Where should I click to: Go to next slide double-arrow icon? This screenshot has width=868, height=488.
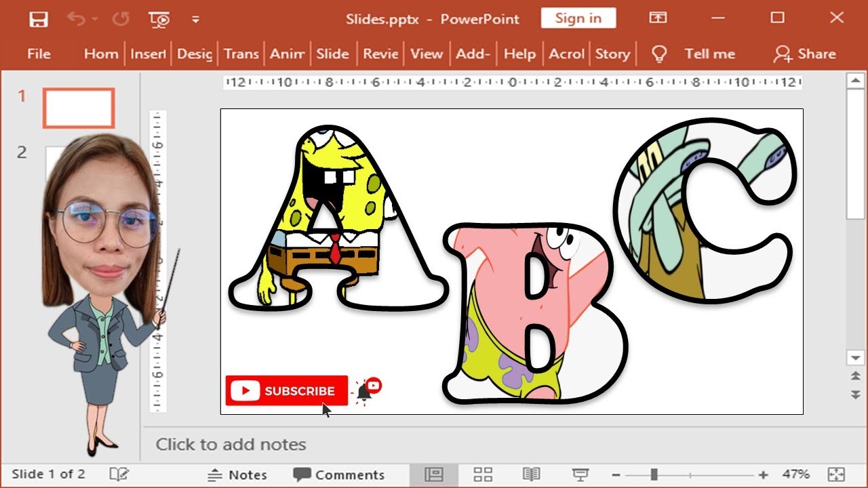tap(855, 394)
